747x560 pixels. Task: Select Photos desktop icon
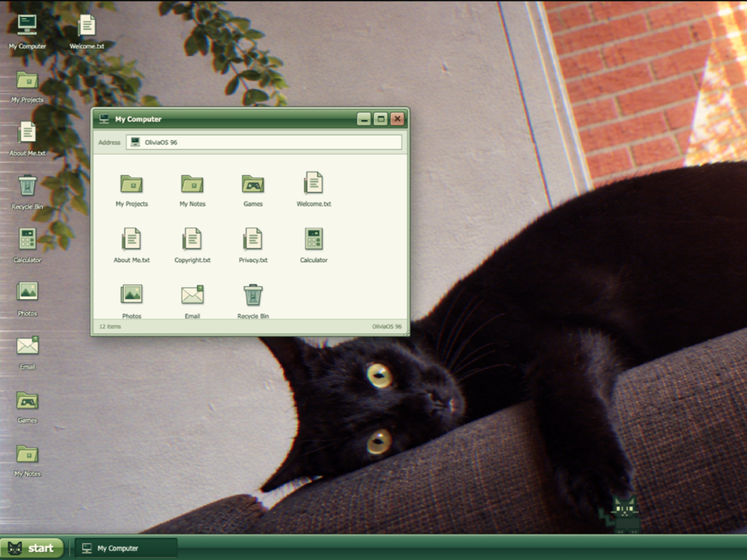pyautogui.click(x=27, y=299)
